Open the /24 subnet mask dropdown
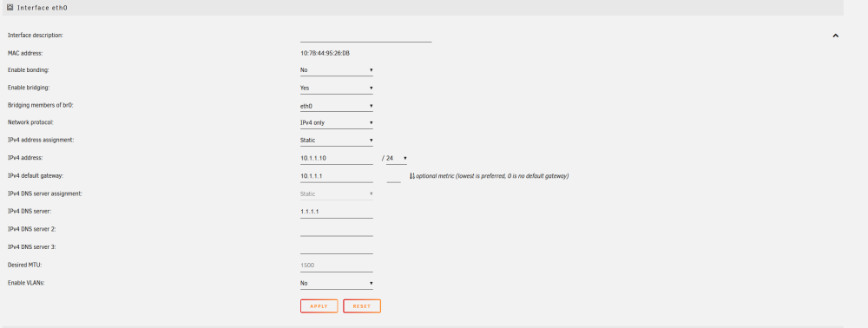Image resolution: width=868 pixels, height=328 pixels. point(397,159)
